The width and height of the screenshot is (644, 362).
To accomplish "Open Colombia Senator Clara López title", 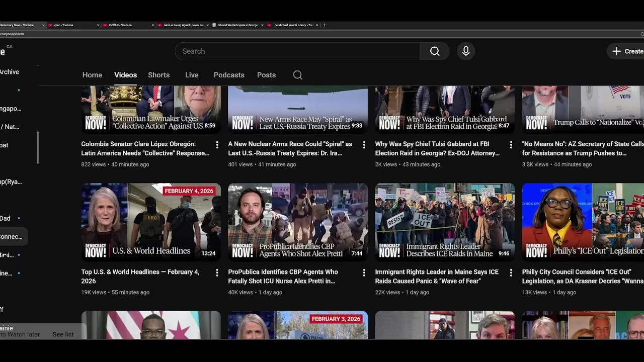I will 145,148.
